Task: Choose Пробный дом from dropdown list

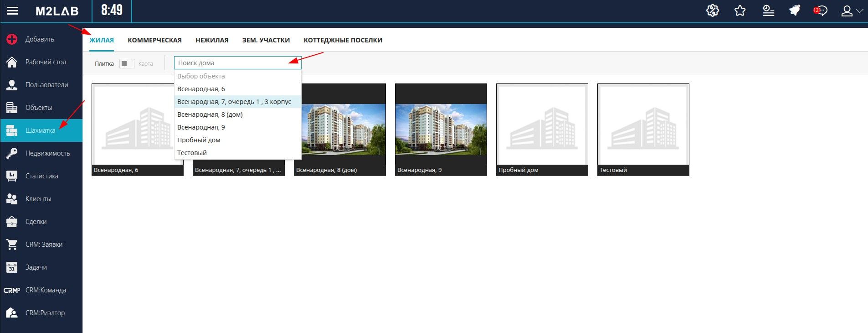Action: click(199, 140)
